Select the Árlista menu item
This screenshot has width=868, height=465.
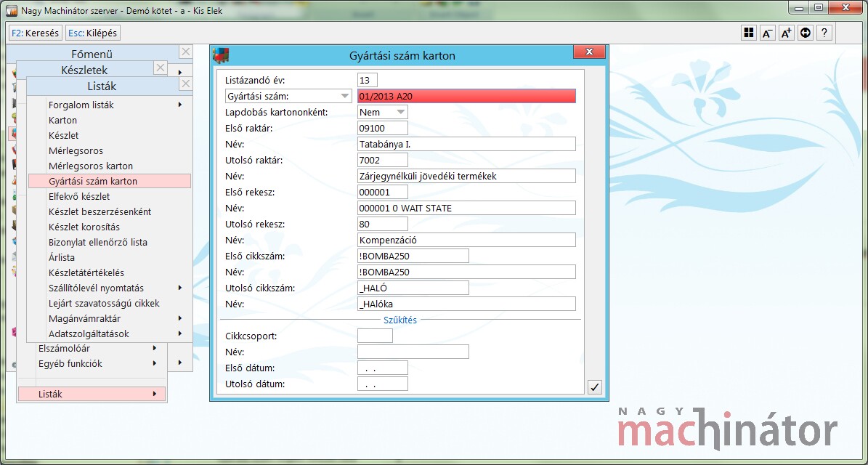(62, 257)
